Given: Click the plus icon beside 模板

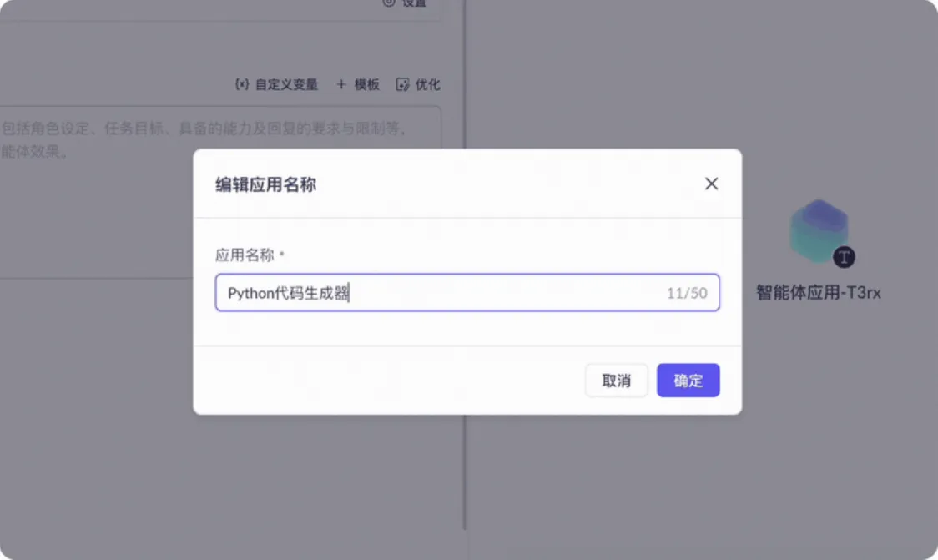Looking at the screenshot, I should coord(341,84).
